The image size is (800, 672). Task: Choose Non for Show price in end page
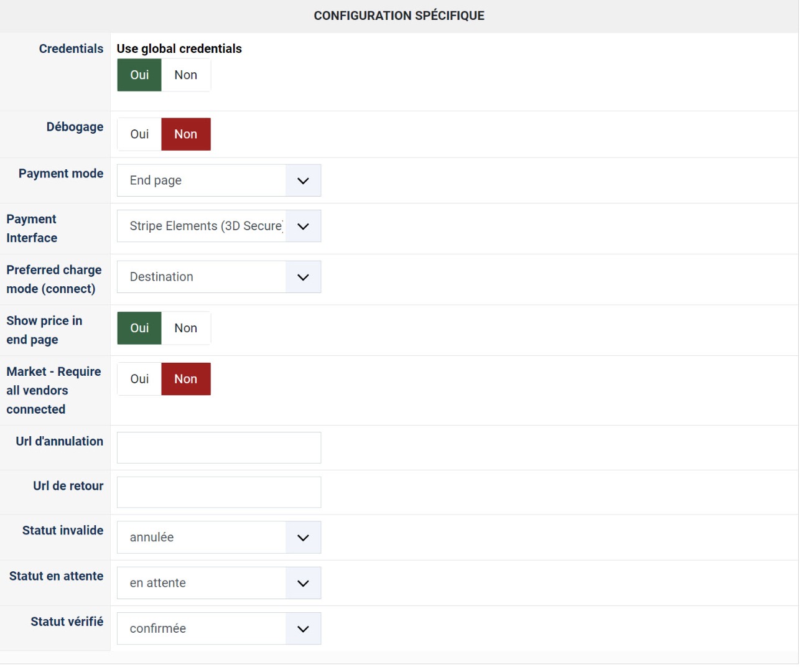click(185, 329)
